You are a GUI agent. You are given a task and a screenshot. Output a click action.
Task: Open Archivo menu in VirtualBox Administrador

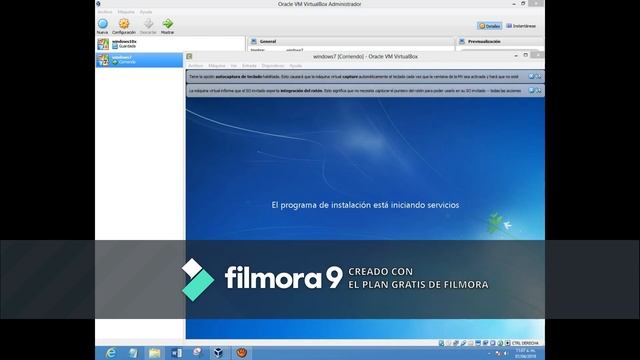[x=104, y=12]
